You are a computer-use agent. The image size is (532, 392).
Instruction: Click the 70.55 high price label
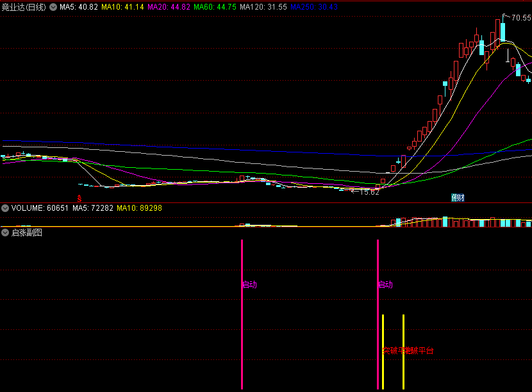coord(521,18)
